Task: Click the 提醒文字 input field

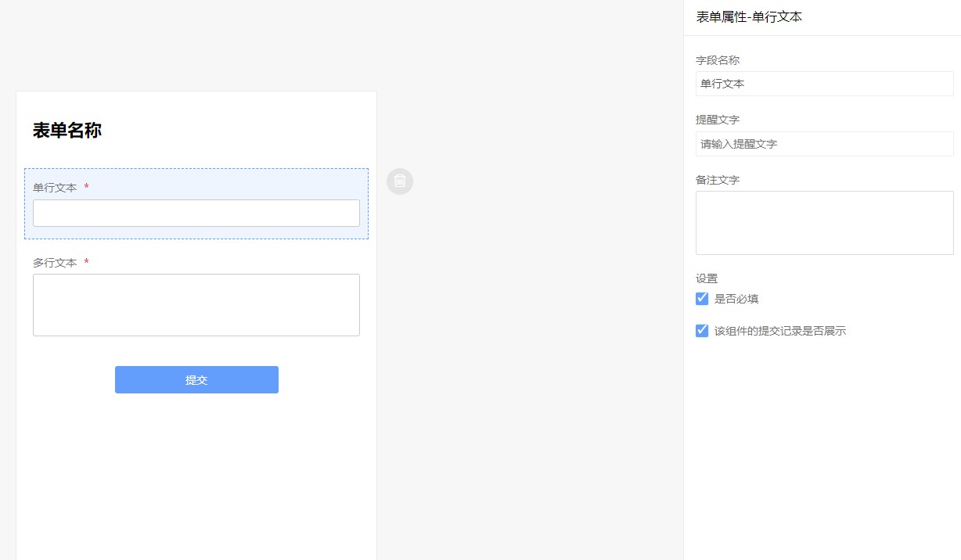Action: 825,144
